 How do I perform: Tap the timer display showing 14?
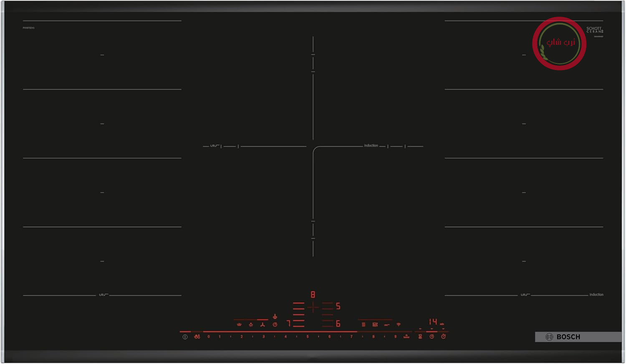(x=433, y=322)
